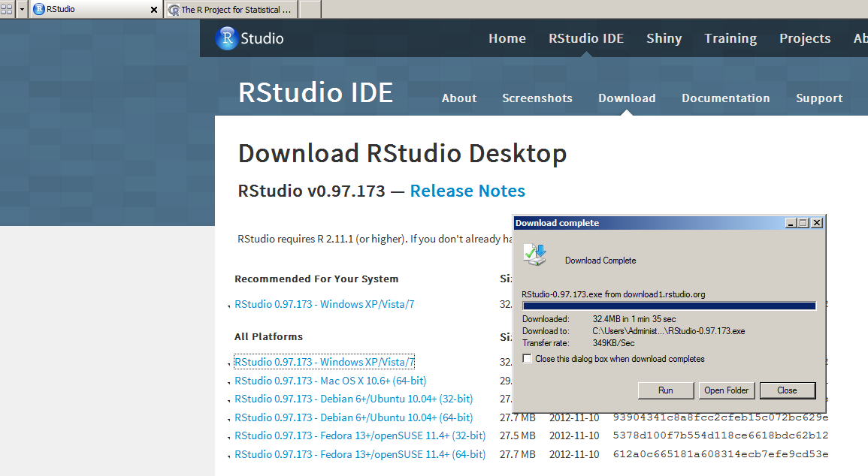
Task: Download Debian/Ubuntu 64-bit RStudio package
Action: click(x=353, y=417)
